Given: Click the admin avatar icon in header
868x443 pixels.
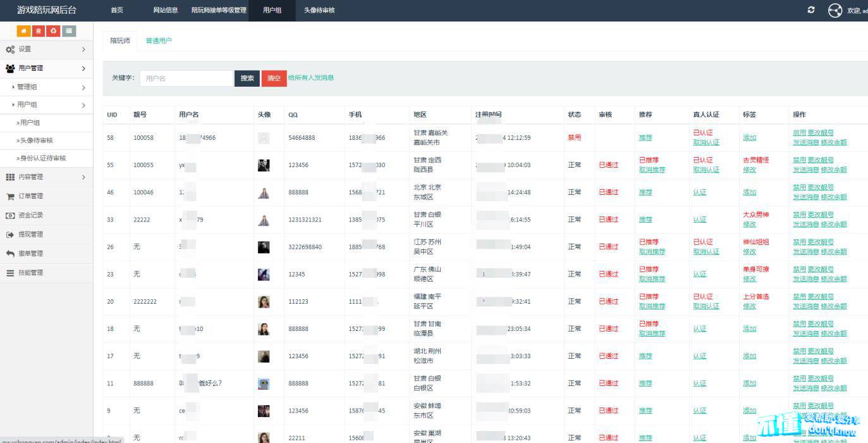Looking at the screenshot, I should [835, 11].
